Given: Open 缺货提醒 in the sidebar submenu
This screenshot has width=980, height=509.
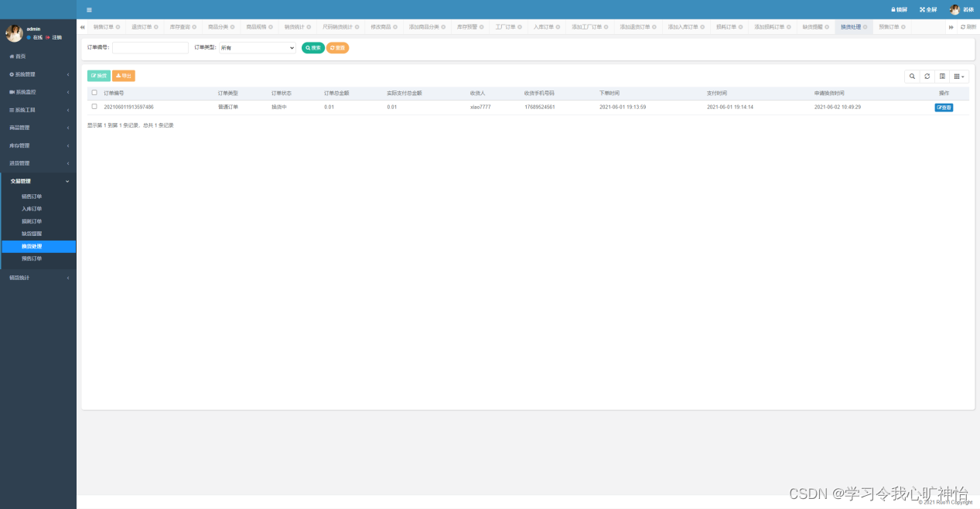Looking at the screenshot, I should pyautogui.click(x=38, y=234).
